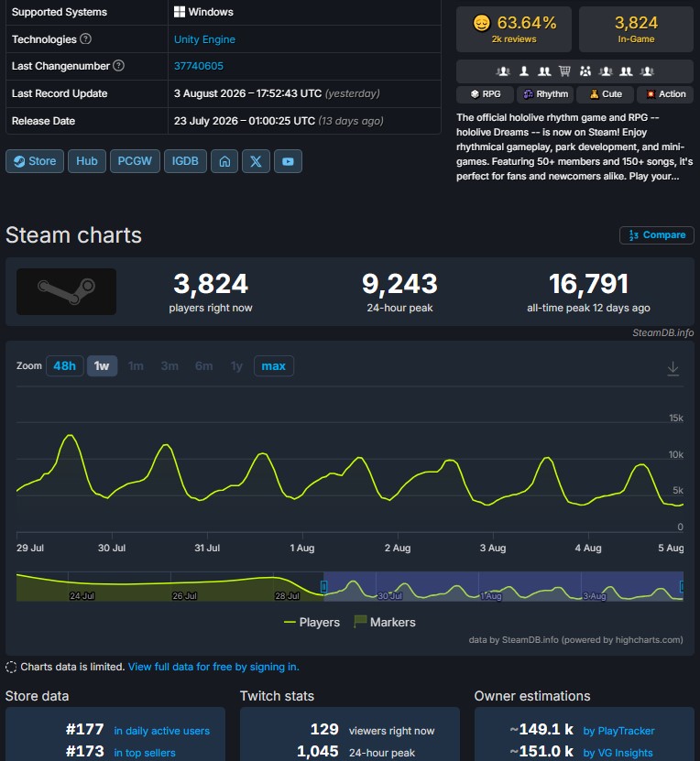
Task: Click the Release Date value text
Action: [x=279, y=121]
